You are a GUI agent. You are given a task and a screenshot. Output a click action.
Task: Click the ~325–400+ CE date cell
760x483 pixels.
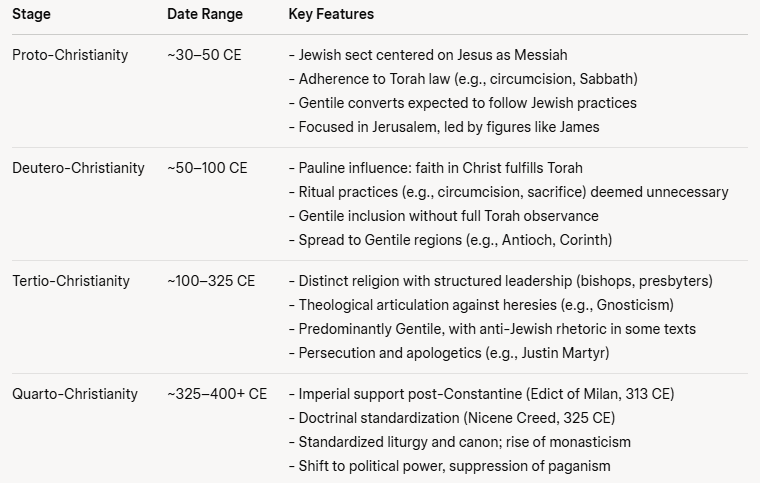pos(217,394)
